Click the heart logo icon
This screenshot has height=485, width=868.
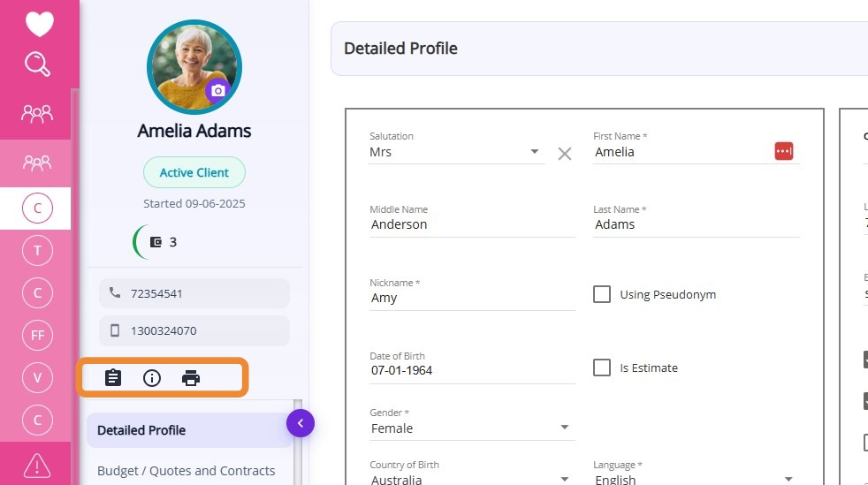coord(39,24)
